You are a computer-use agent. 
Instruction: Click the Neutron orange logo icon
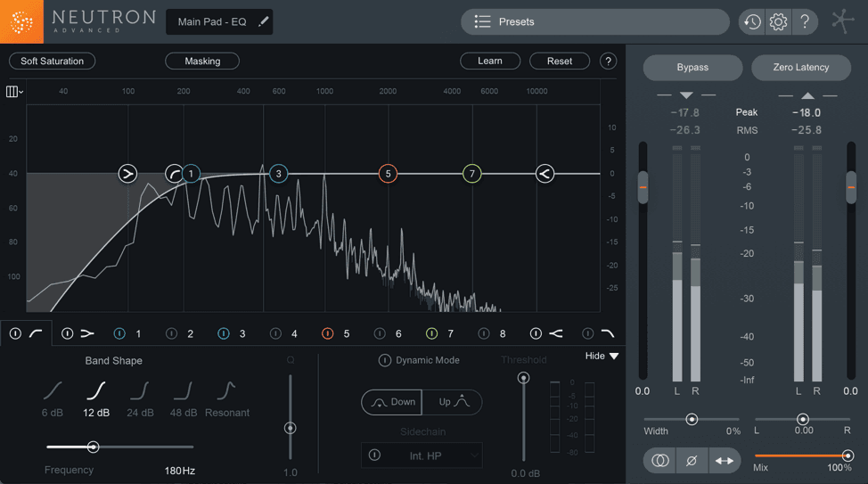coord(21,21)
